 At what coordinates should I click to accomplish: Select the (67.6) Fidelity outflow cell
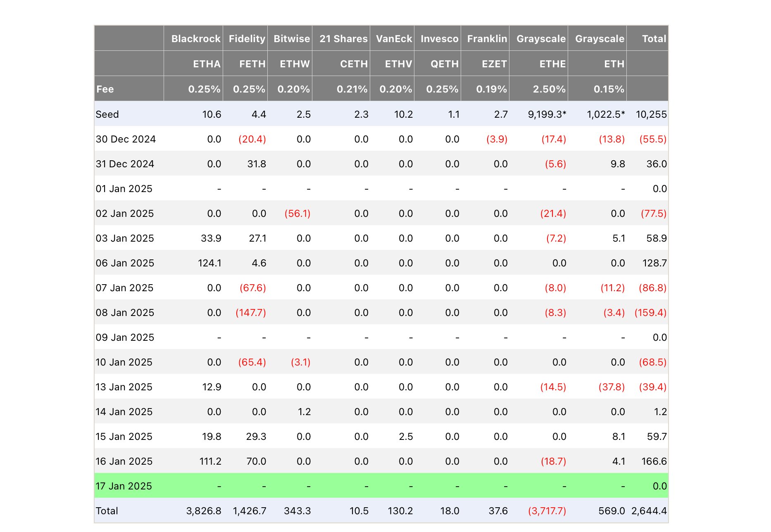(x=253, y=288)
